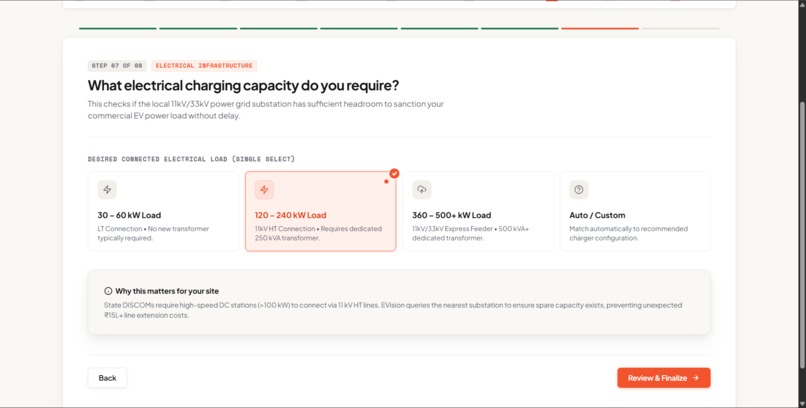Image resolution: width=806 pixels, height=408 pixels.
Task: Choose the Auto / Custom load option
Action: click(635, 211)
